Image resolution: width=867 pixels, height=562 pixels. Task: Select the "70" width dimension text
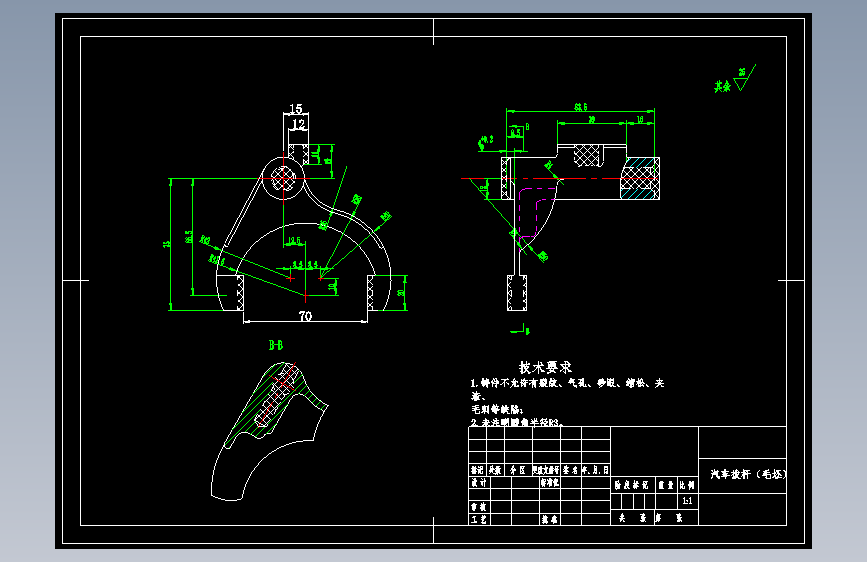(x=305, y=316)
